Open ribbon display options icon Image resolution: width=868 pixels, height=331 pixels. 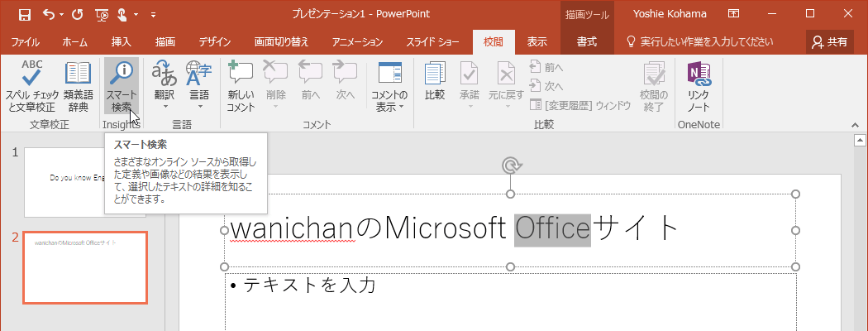tap(733, 14)
